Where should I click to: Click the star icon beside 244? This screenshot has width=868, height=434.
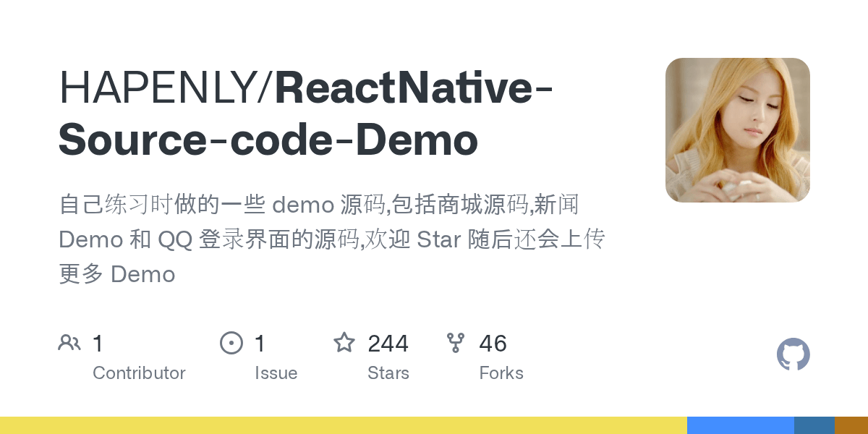pyautogui.click(x=344, y=342)
